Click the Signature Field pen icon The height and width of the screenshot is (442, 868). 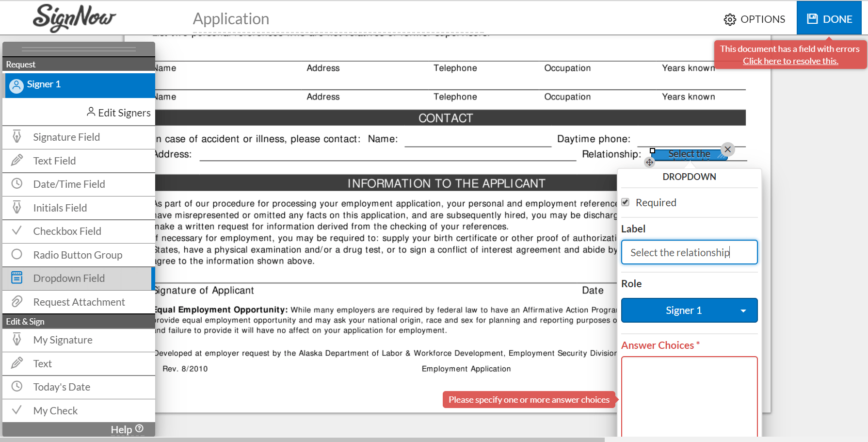pyautogui.click(x=17, y=136)
